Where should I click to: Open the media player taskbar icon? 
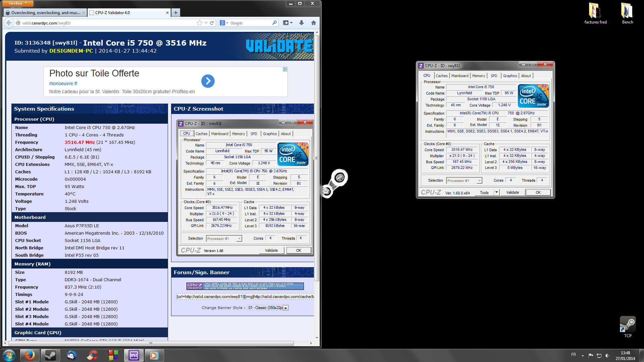[154, 355]
